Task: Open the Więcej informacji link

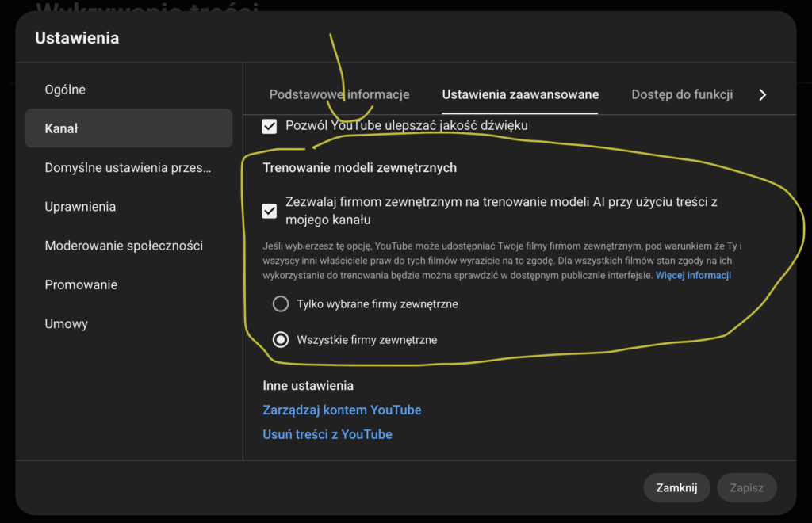Action: (693, 275)
